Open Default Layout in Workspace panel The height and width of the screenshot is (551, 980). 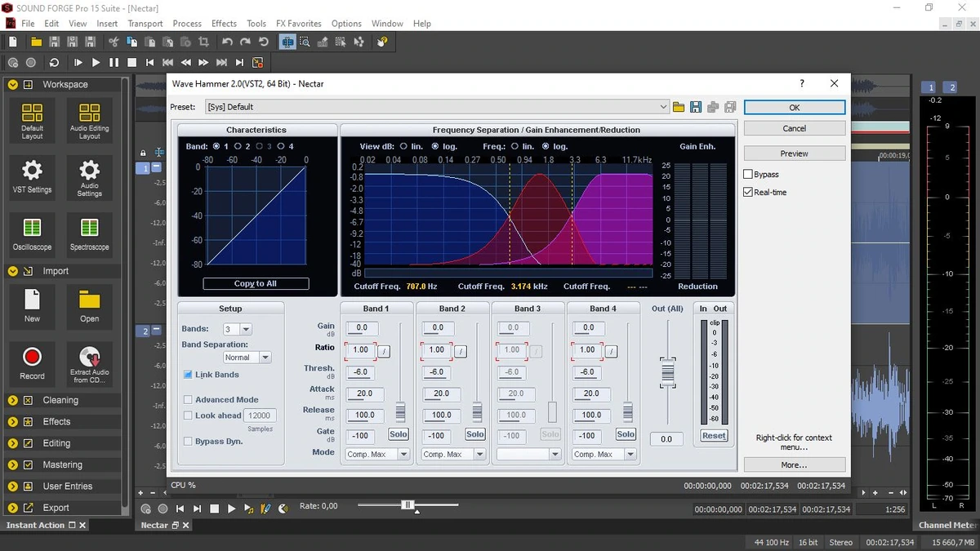[32, 121]
